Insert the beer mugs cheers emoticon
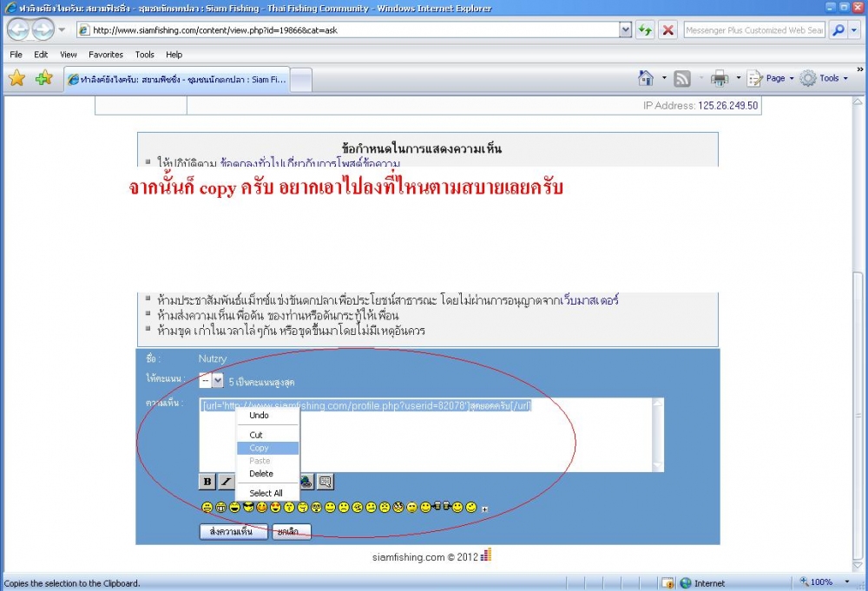Viewport: 868px width, 591px height. (x=441, y=506)
